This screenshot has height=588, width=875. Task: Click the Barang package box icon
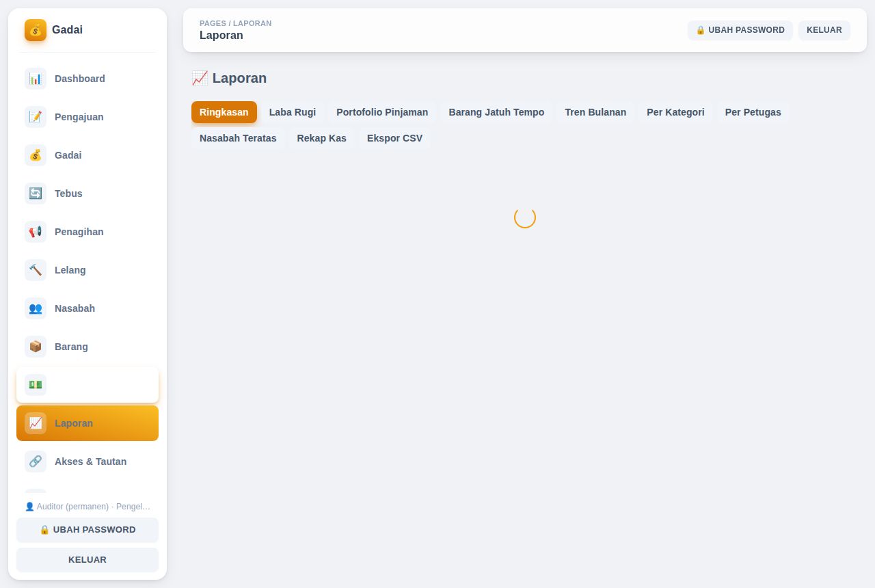point(36,347)
